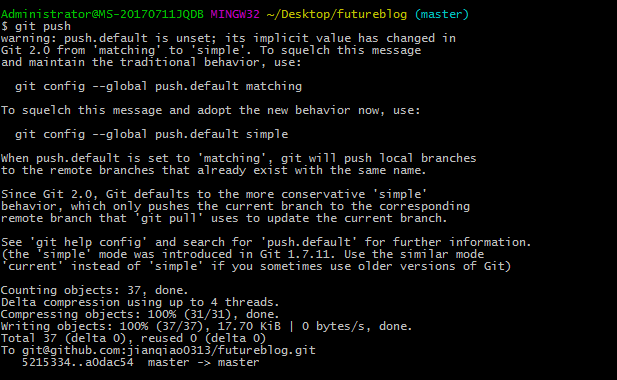Click 'git config --global push.default simple' line
617x380 pixels.
(151, 134)
